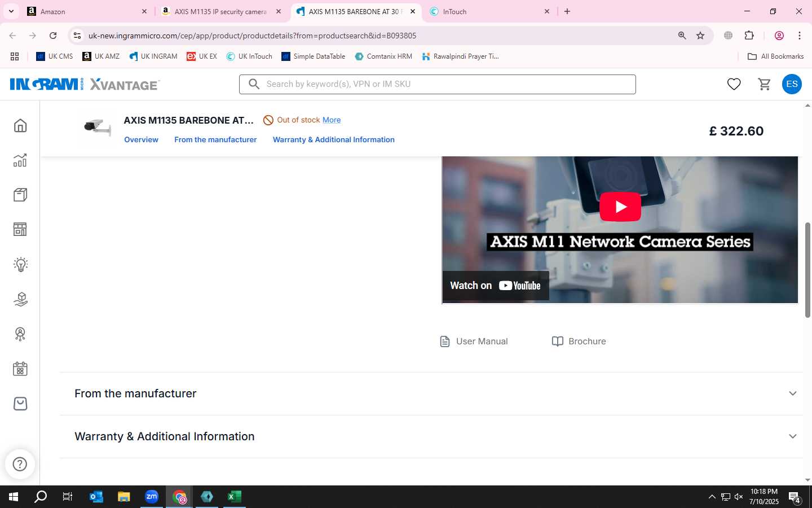The height and width of the screenshot is (508, 812).
Task: Open the browser extensions puzzle icon
Action: pos(749,36)
